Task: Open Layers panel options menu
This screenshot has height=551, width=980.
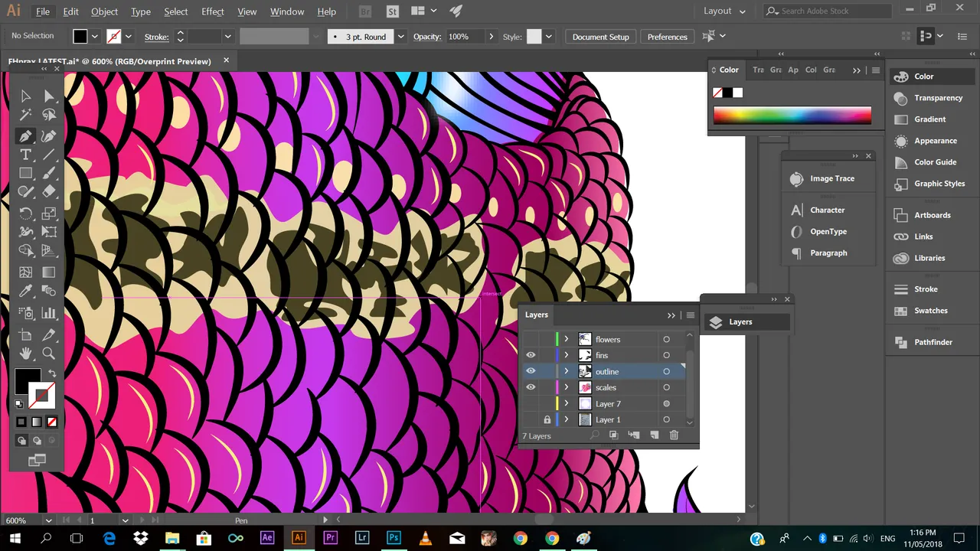Action: click(690, 315)
